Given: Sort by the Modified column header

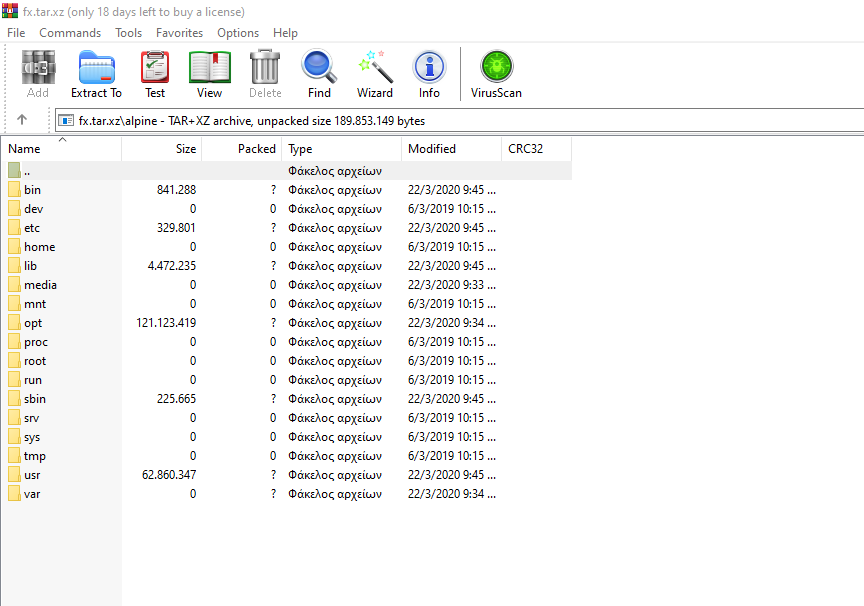Looking at the screenshot, I should (452, 149).
